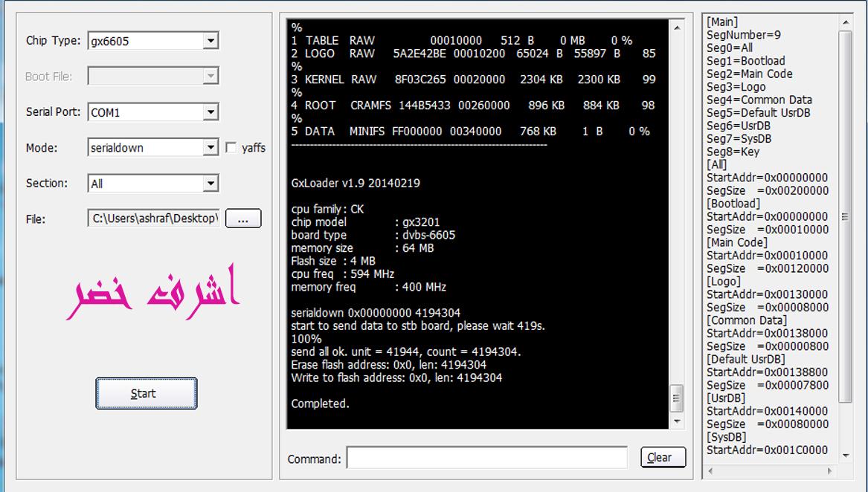Image resolution: width=868 pixels, height=492 pixels.
Task: Click 'SegSize =0x00120000' entry
Action: [x=768, y=268]
